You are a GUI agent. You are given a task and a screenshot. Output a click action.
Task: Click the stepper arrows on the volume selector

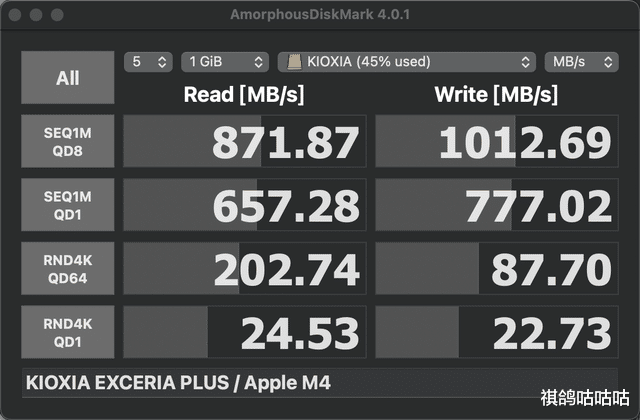coord(525,62)
